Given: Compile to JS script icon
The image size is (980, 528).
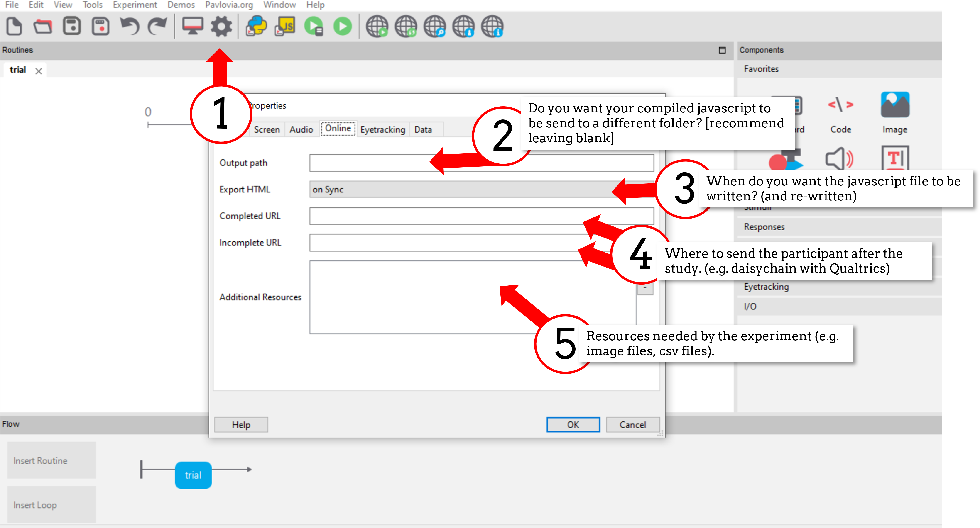Looking at the screenshot, I should [x=285, y=27].
